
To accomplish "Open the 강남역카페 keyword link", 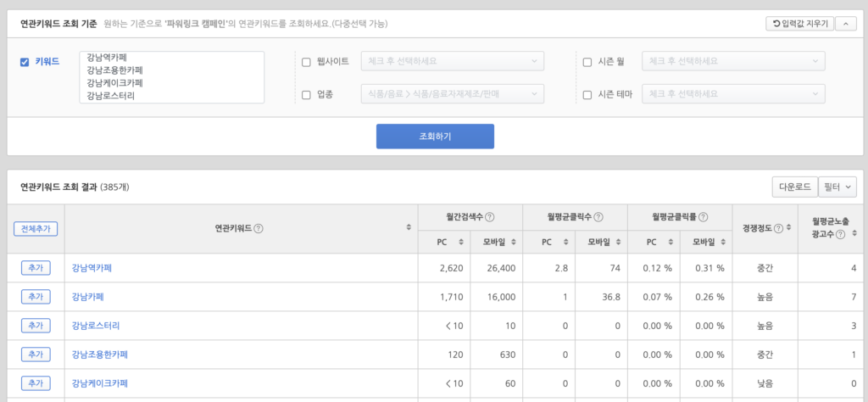I will coord(92,268).
